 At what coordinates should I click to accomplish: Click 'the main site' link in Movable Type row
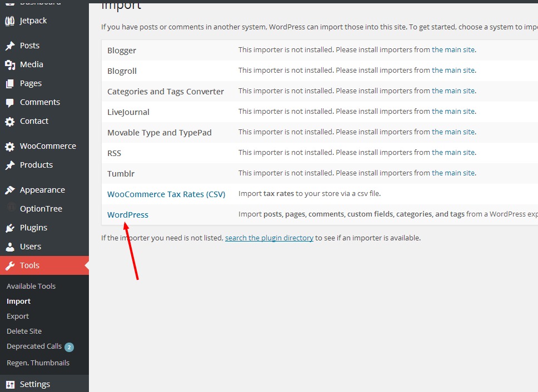coord(454,132)
